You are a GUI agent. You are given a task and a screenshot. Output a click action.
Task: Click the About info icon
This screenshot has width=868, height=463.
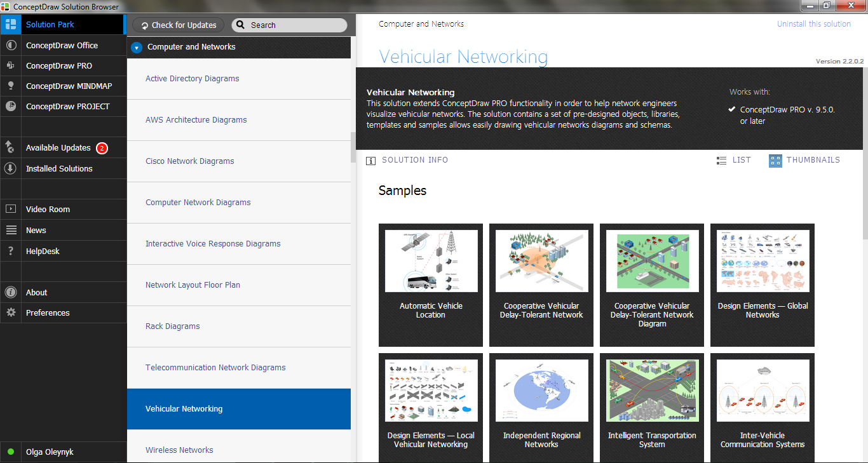click(10, 292)
